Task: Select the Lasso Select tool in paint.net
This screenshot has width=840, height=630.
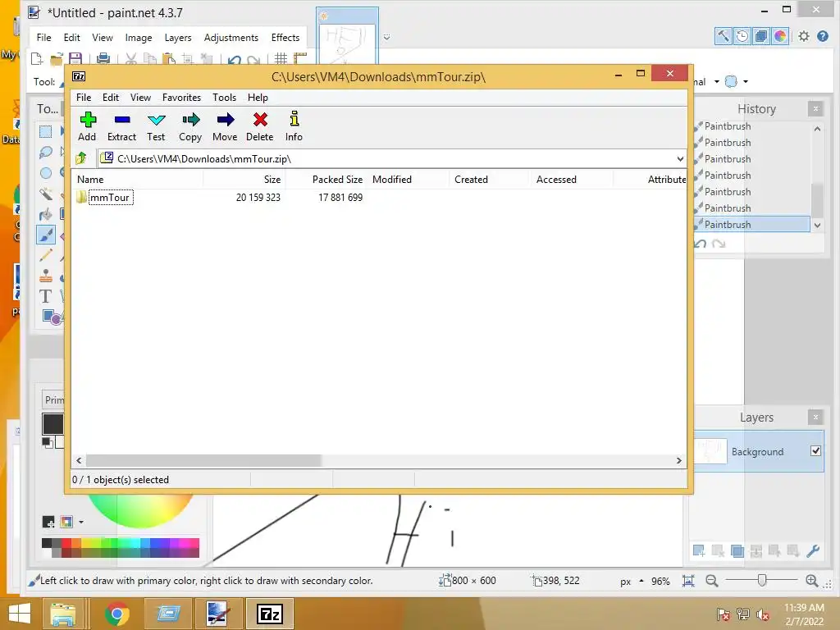Action: coord(46,152)
